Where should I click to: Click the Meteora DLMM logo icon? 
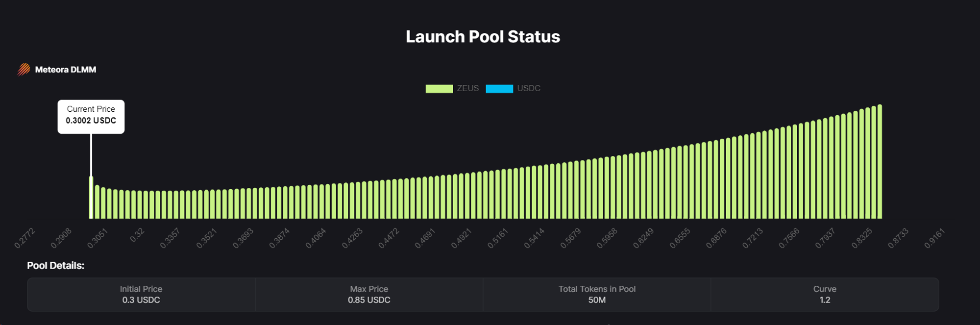tap(24, 70)
